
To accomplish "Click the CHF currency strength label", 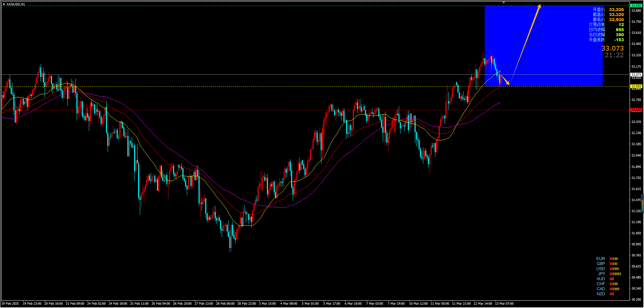I will pyautogui.click(x=601, y=284).
